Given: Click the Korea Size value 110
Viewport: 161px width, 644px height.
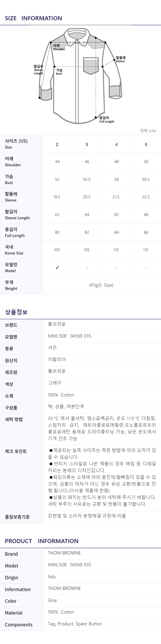Looking at the screenshot, I should pos(116,250).
